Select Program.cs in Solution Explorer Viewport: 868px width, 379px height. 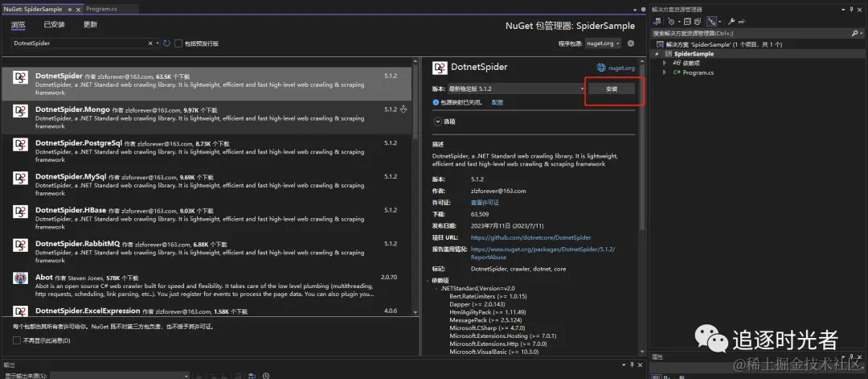pos(698,72)
